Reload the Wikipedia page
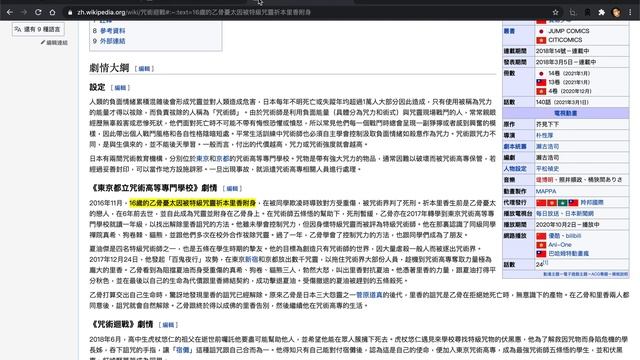The width and height of the screenshot is (640, 360). click(38, 12)
